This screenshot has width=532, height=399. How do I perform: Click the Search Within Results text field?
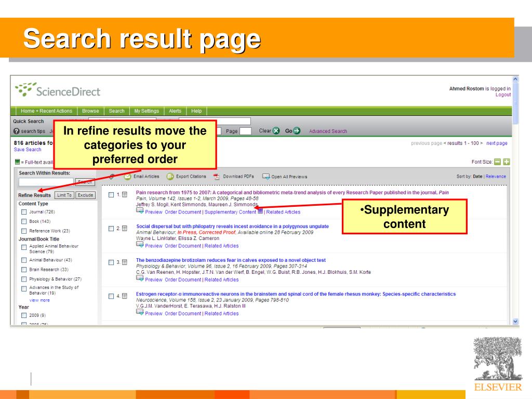click(46, 182)
